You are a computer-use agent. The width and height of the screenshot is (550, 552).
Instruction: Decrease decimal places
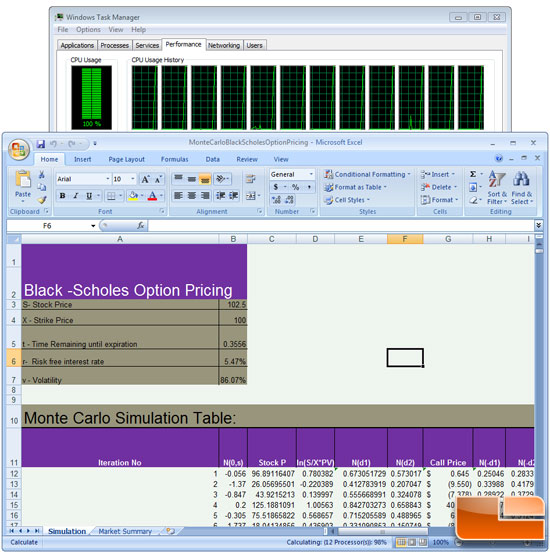tap(289, 200)
